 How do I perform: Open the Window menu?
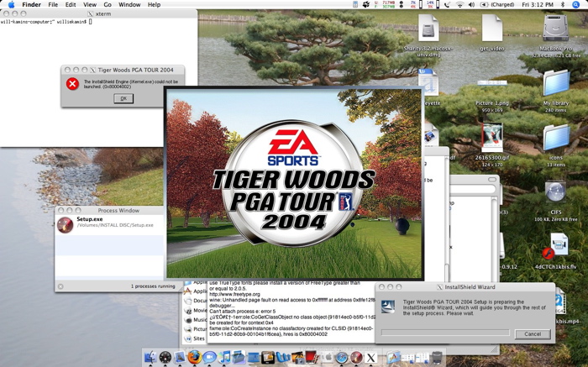(x=129, y=4)
